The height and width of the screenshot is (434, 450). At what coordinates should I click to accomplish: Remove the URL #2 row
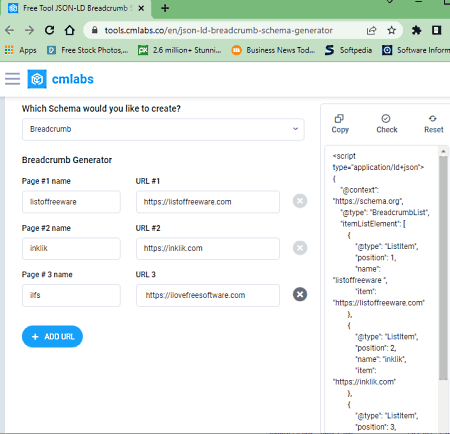(x=300, y=248)
